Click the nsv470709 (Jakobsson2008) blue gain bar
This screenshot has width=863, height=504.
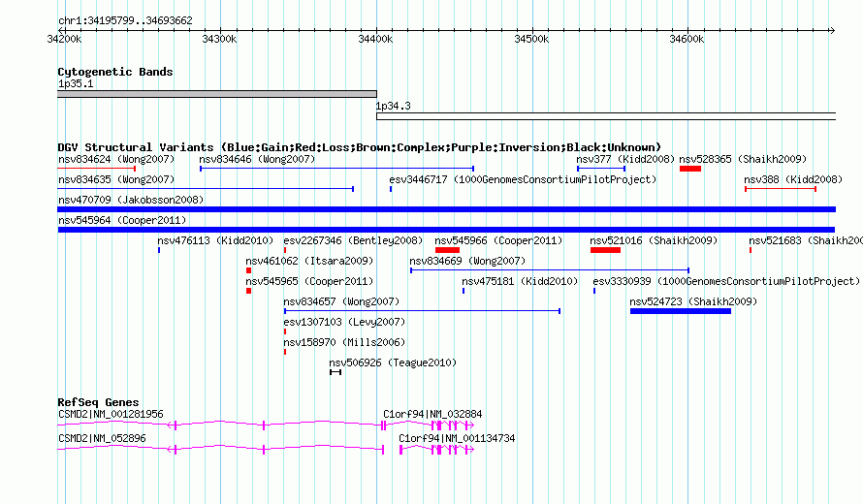tap(446, 209)
